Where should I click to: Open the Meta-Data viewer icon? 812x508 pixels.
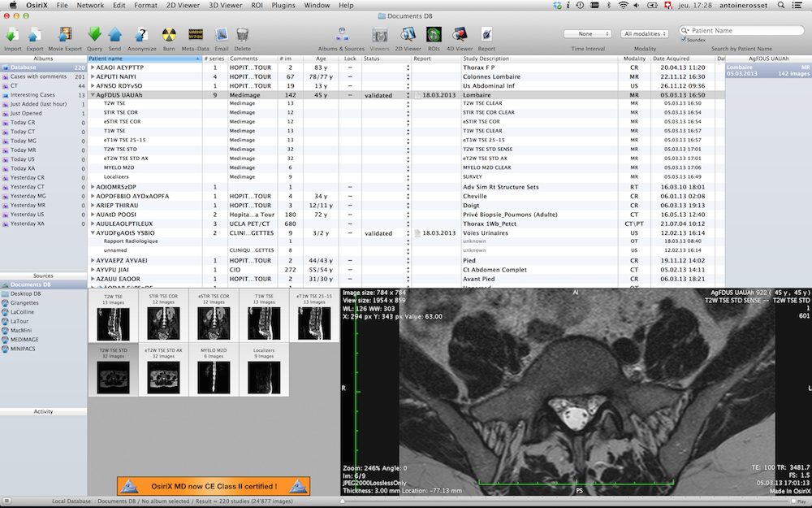pos(195,35)
